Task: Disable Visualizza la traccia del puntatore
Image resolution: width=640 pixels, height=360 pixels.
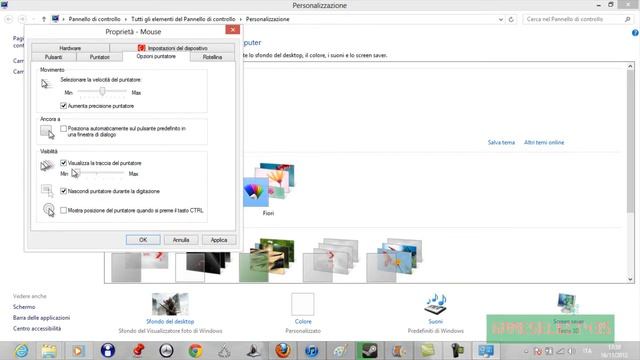Action: pyautogui.click(x=63, y=163)
